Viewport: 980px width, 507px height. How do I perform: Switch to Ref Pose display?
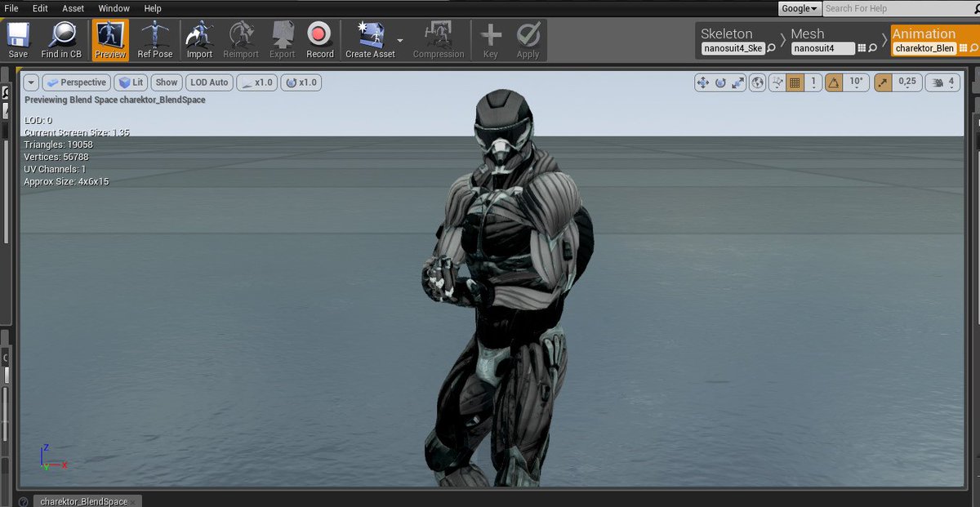155,40
